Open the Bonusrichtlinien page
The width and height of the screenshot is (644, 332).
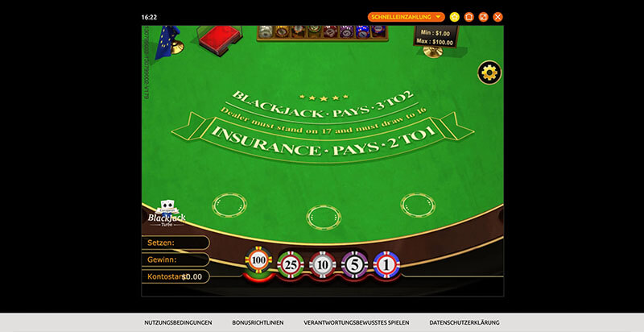click(x=258, y=322)
